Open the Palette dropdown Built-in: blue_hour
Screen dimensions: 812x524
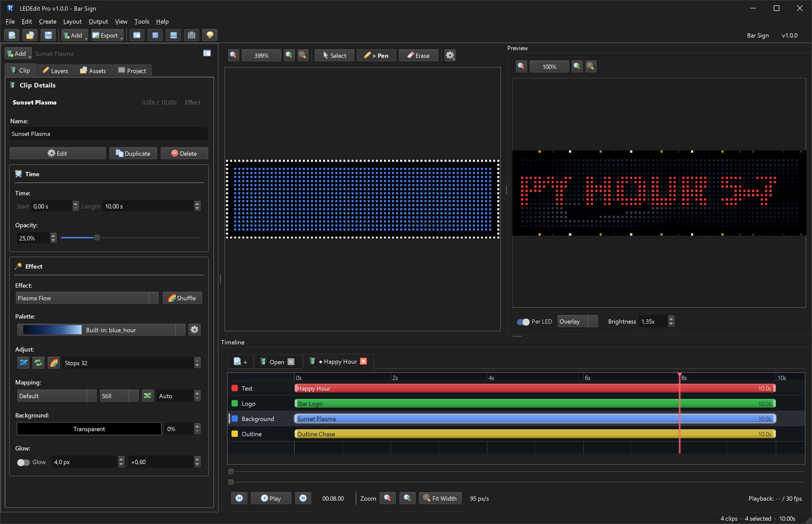[x=101, y=330]
